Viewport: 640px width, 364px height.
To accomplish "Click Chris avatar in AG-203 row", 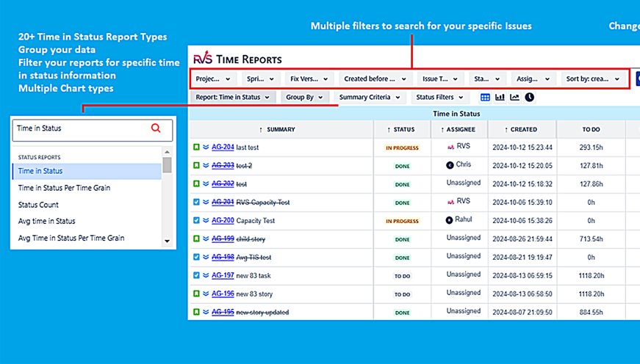I will pos(450,165).
